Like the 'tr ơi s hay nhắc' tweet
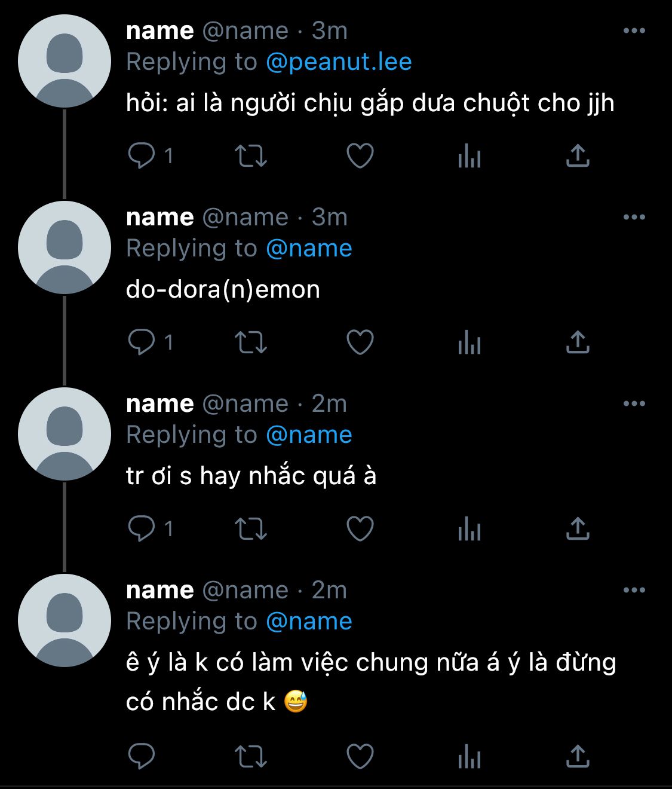 (x=360, y=529)
